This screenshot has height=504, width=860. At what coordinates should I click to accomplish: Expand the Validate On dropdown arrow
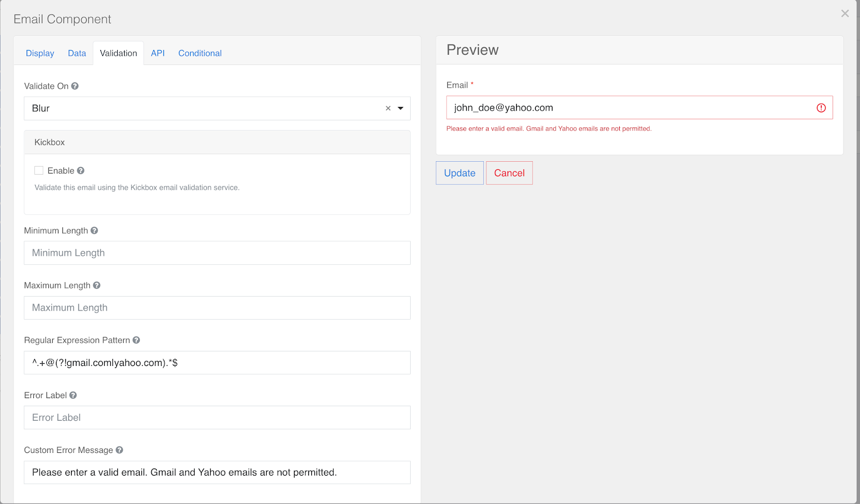click(400, 109)
